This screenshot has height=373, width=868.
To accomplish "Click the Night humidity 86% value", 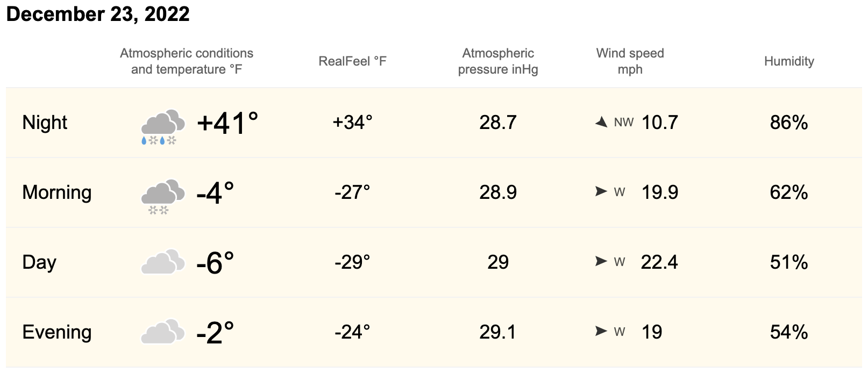I will (788, 123).
